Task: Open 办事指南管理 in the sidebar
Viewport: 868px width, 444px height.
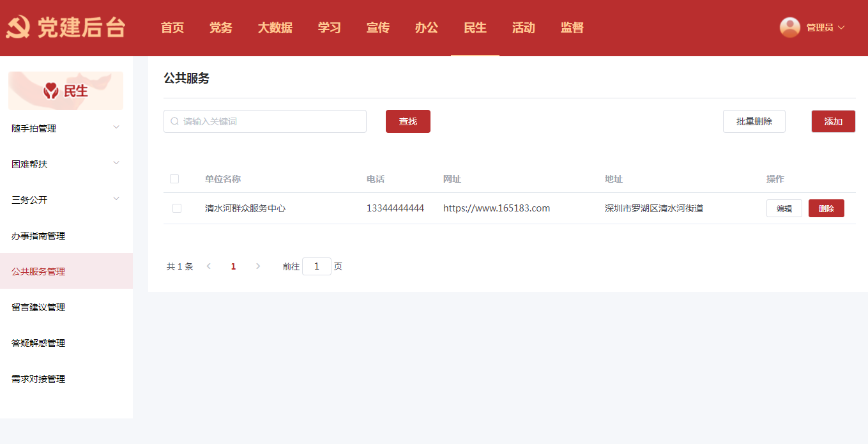Action: click(x=38, y=236)
